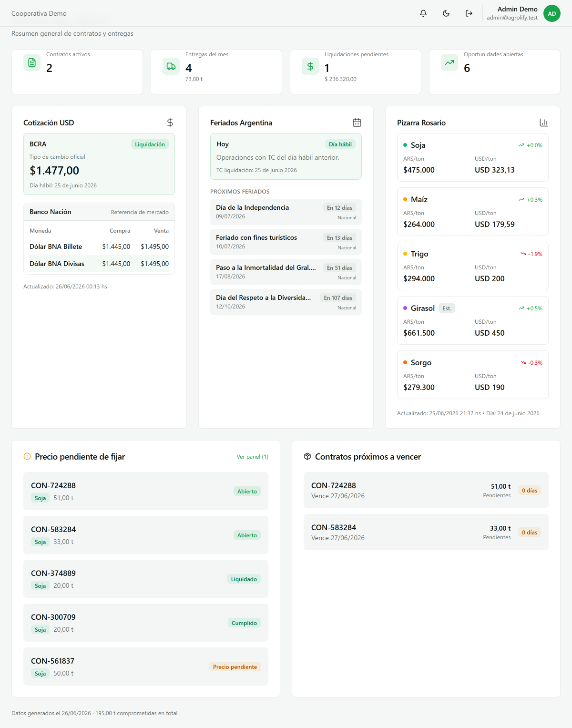Viewport: 572px width, 728px height.
Task: Click admin@agrolify.test email
Action: pos(512,18)
